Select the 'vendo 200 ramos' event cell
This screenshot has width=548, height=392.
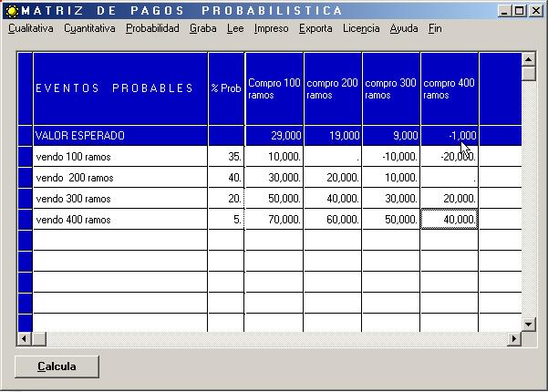120,178
